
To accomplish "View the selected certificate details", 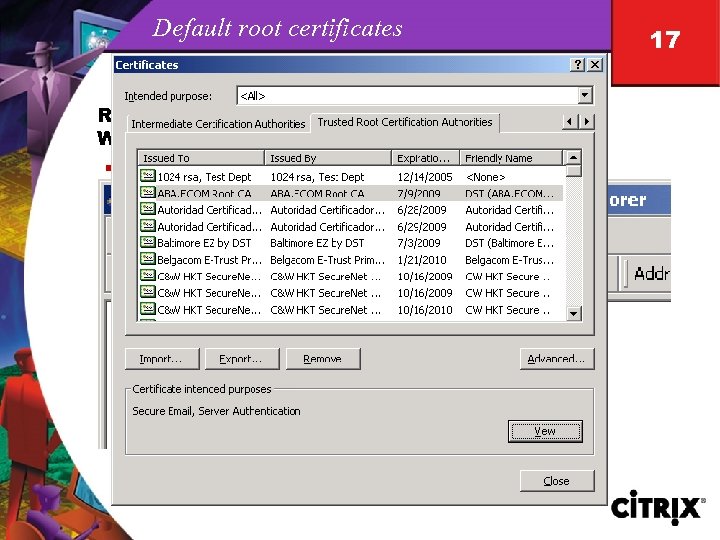I will coord(545,431).
